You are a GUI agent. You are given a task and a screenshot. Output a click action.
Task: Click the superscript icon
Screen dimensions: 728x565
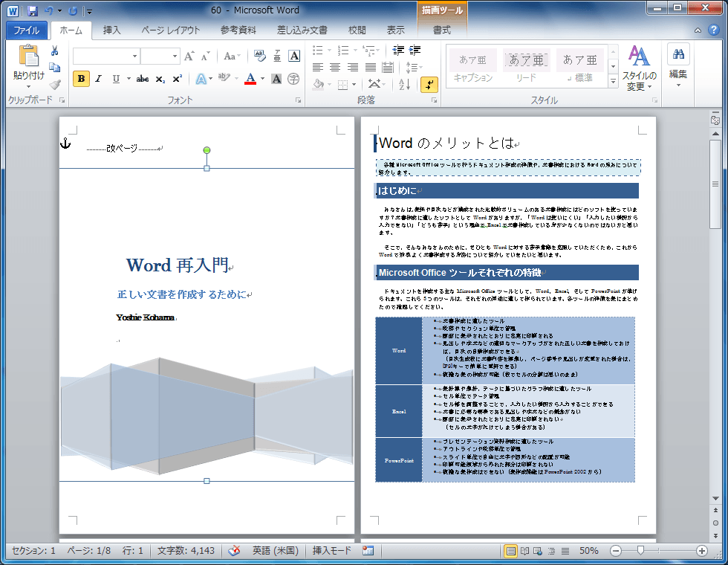coord(178,79)
